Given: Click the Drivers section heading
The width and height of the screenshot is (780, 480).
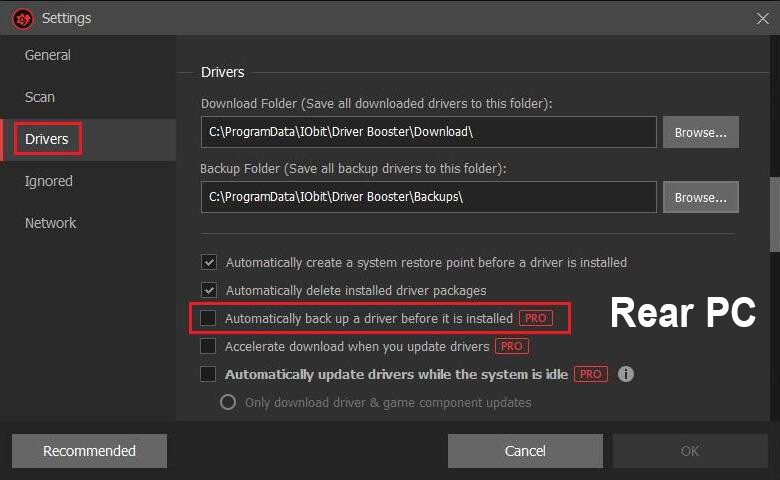Looking at the screenshot, I should coord(222,72).
